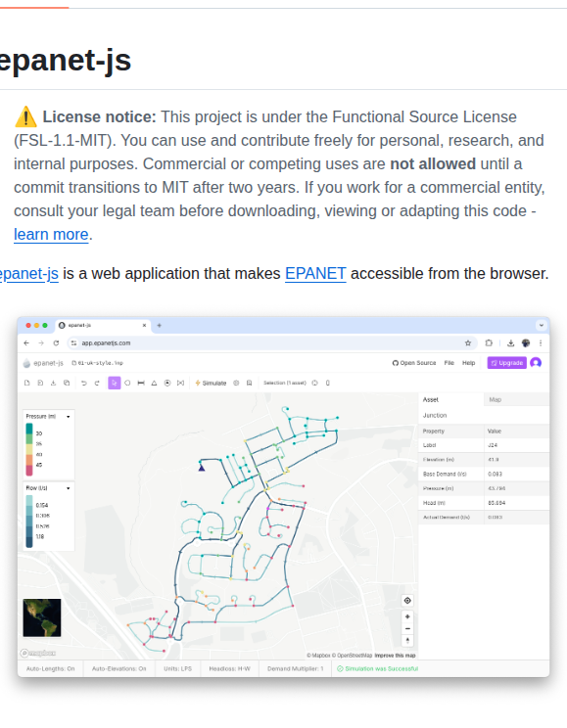
Task: Follow the EPANET hyperlink
Action: pyautogui.click(x=315, y=273)
